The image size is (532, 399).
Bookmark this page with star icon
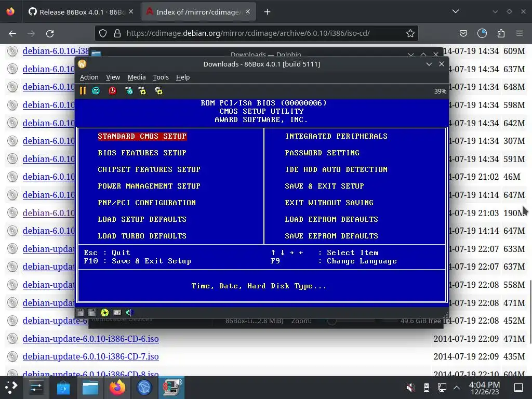pyautogui.click(x=410, y=33)
